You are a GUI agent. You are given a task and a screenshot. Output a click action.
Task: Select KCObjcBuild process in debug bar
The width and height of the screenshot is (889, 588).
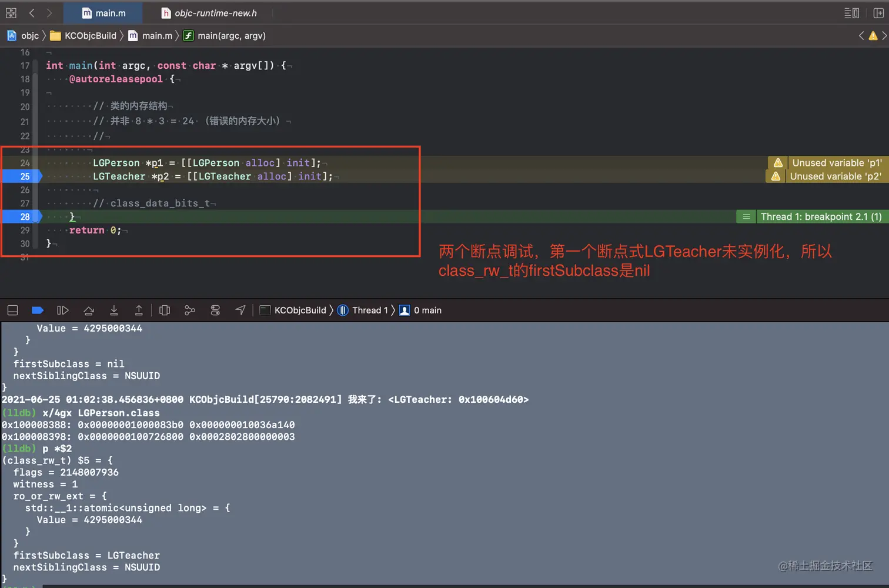coord(293,310)
